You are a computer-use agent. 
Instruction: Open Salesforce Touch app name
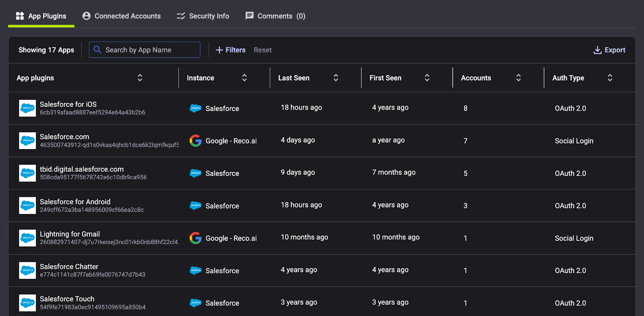[x=67, y=299]
